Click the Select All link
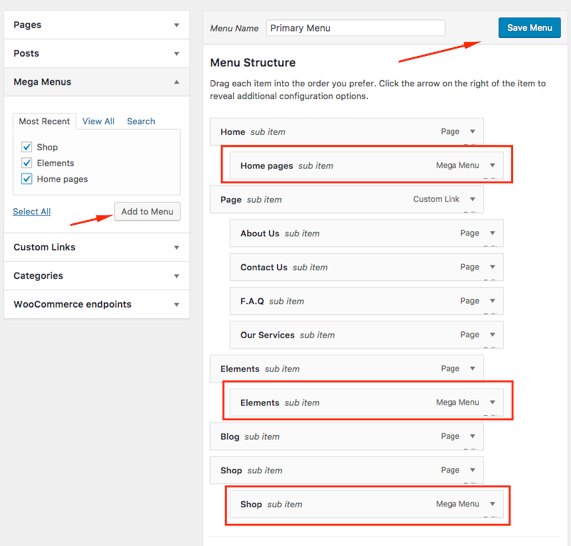 point(32,212)
